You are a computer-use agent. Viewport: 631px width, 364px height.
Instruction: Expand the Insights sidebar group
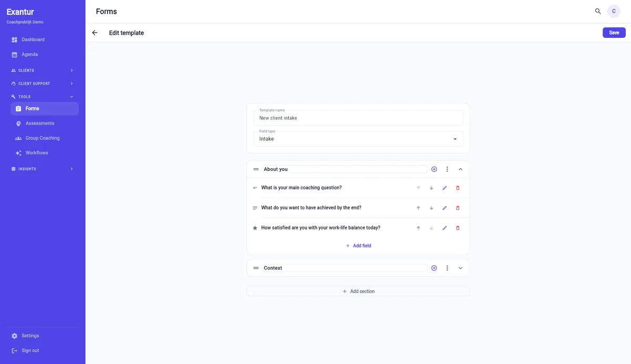(42, 169)
